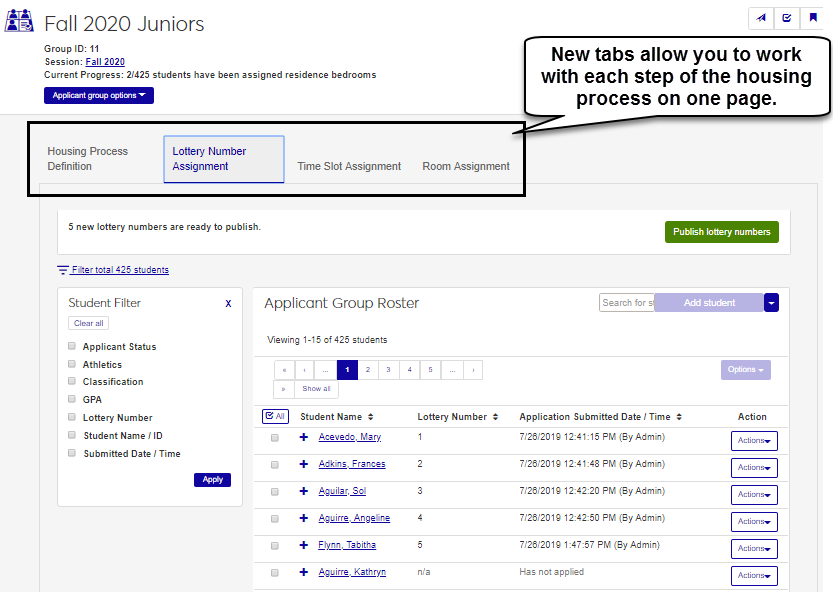The height and width of the screenshot is (592, 833).
Task: Check the GPA filter option
Action: click(71, 399)
